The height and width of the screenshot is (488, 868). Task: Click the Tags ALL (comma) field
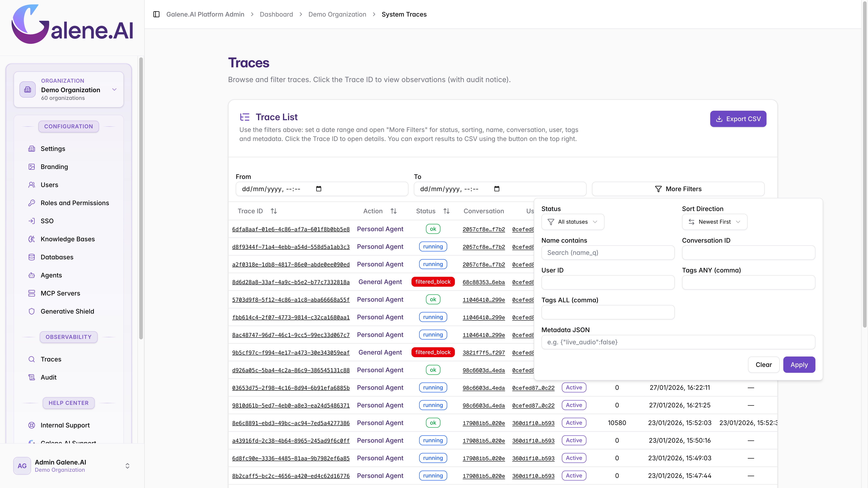608,312
